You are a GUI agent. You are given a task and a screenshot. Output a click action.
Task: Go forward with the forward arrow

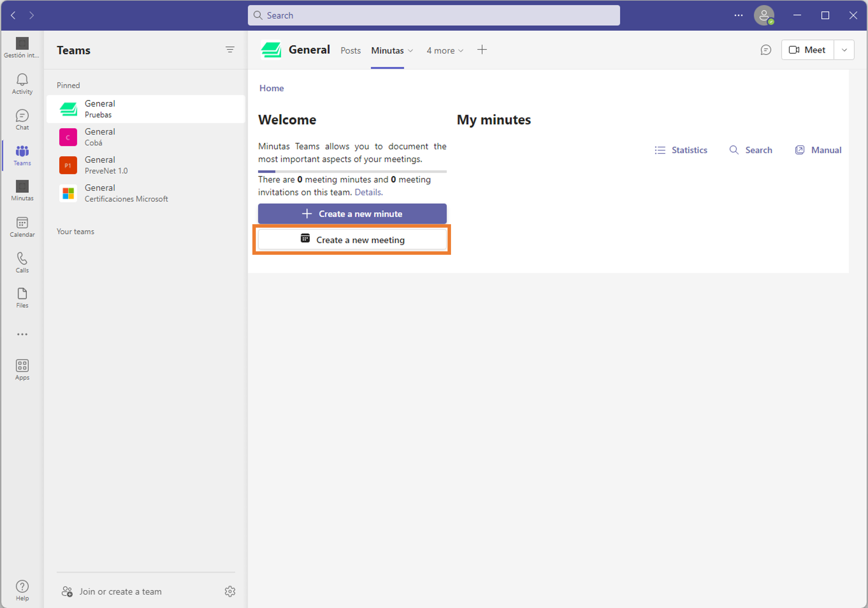(31, 15)
